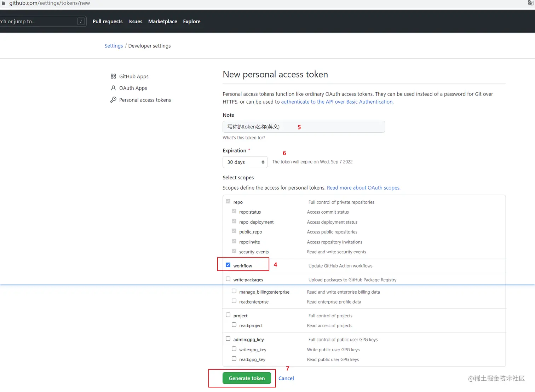
Task: Click the search or jump to field
Action: [x=42, y=21]
